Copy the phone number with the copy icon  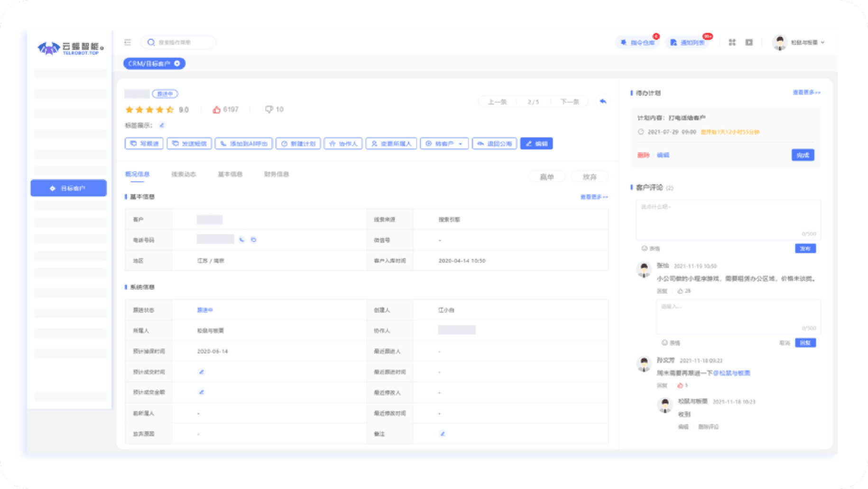pos(254,240)
